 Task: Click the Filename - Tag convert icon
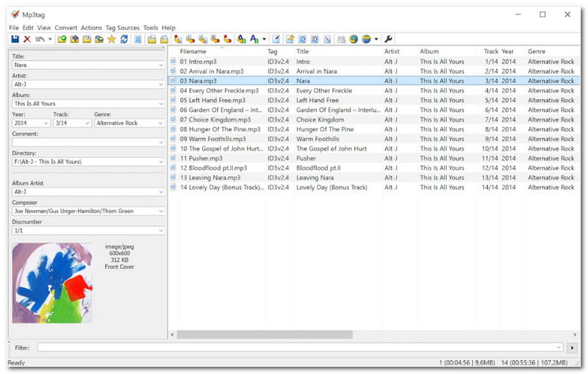(190, 39)
